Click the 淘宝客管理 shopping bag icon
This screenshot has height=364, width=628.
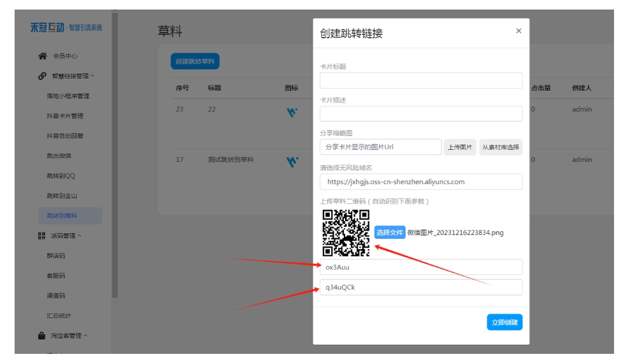(43, 335)
